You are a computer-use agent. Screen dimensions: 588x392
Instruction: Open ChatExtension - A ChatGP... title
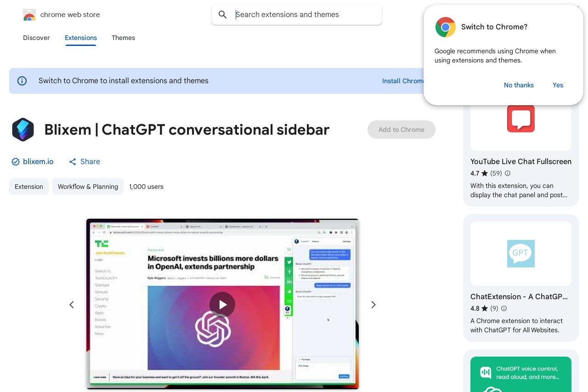(x=519, y=297)
